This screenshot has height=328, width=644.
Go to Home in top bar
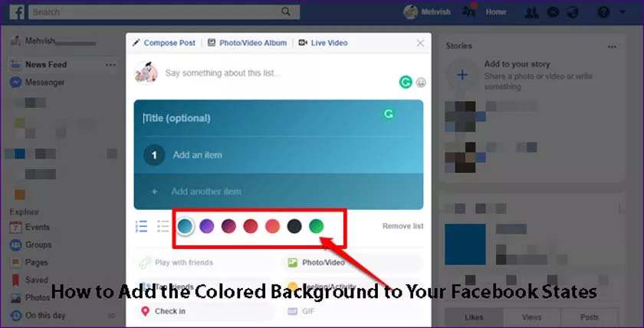[496, 12]
